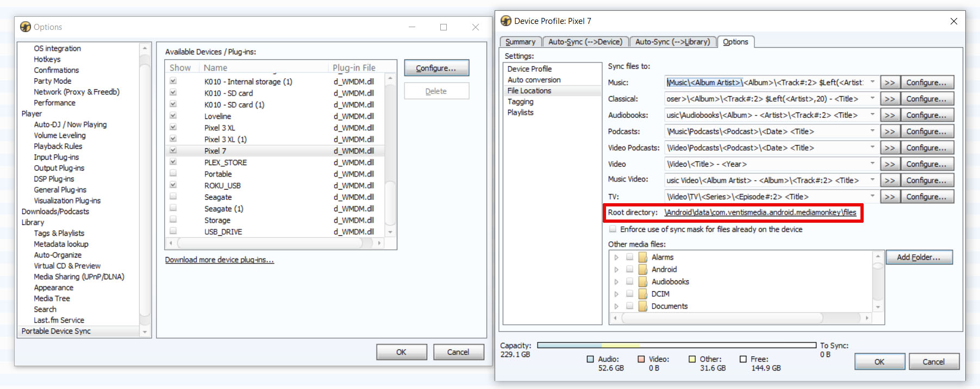980x389 pixels.
Task: Click the Android folder icon
Action: pyautogui.click(x=643, y=269)
